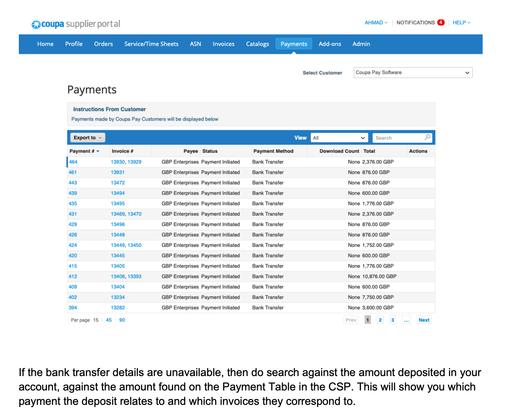
Task: Sort by the Total column header
Action: click(369, 151)
